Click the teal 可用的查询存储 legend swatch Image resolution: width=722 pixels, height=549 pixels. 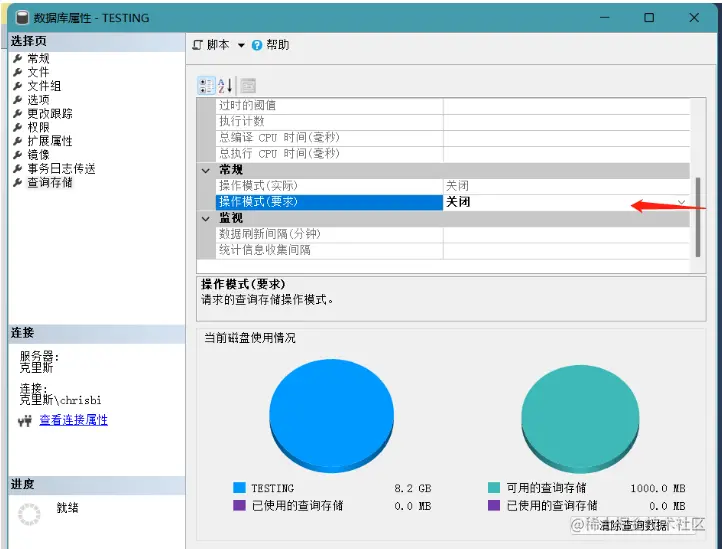pos(494,488)
